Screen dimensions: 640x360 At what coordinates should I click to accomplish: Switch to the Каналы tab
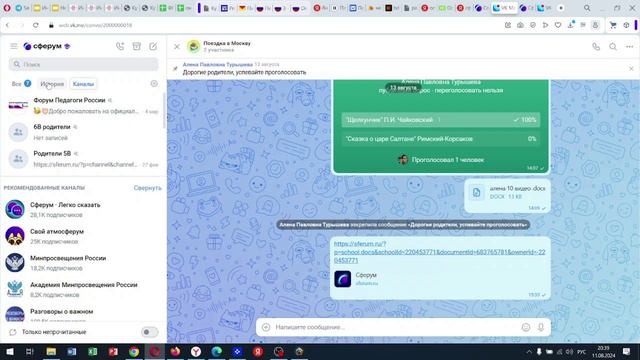point(83,84)
